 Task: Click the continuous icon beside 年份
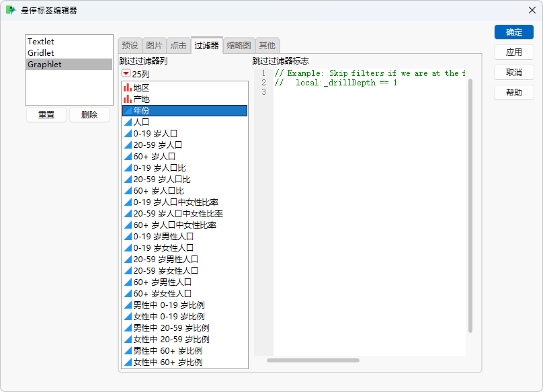click(128, 110)
